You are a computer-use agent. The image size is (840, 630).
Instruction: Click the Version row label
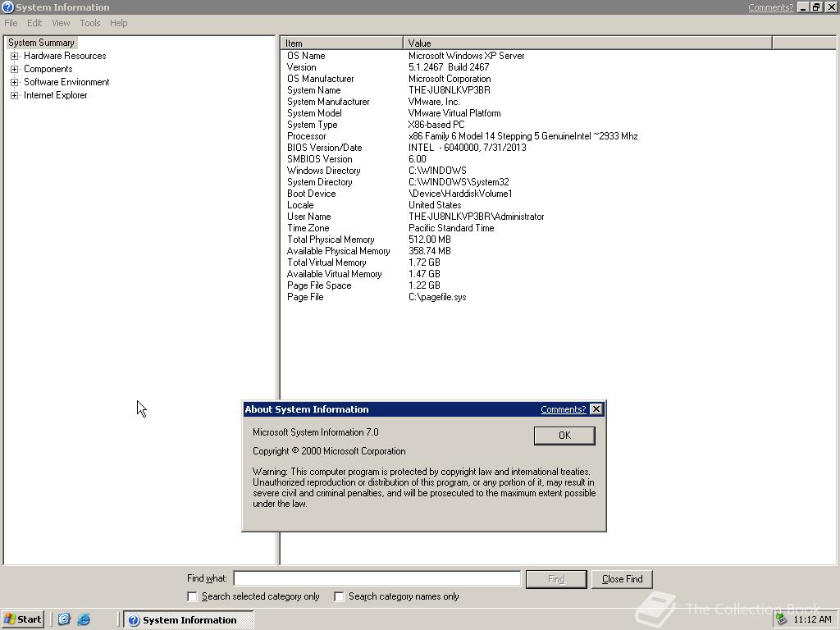coord(302,67)
